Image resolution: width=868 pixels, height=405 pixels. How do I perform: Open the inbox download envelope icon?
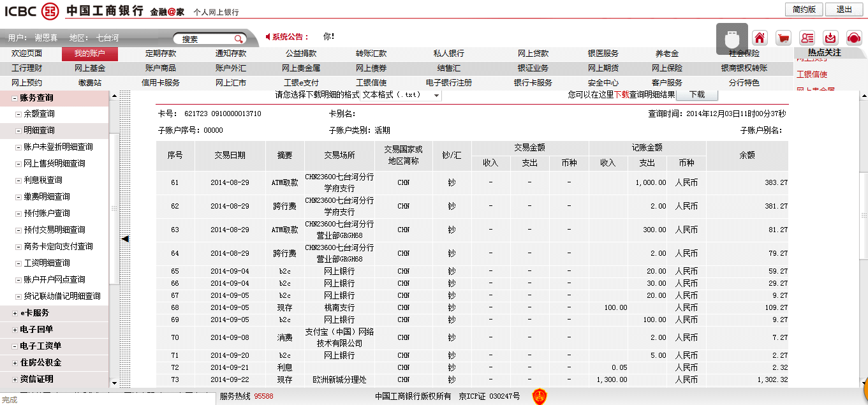pyautogui.click(x=830, y=37)
